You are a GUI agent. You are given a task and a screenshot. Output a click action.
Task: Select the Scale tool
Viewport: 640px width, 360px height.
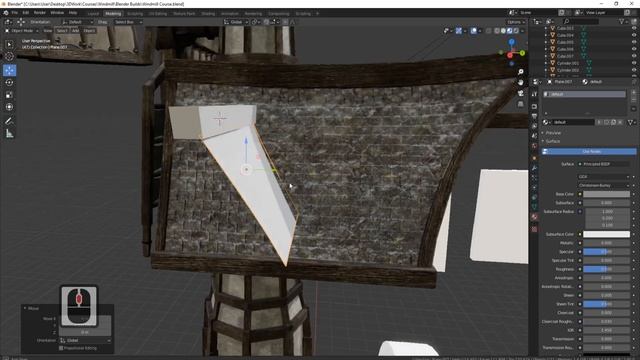(x=9, y=95)
